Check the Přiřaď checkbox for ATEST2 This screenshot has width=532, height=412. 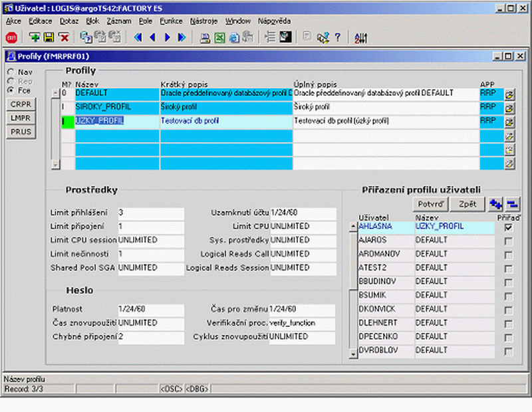(x=508, y=269)
